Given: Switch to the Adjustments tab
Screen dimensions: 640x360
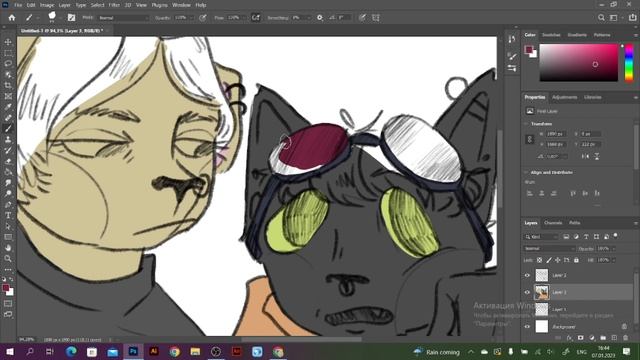Looking at the screenshot, I should pyautogui.click(x=564, y=97).
